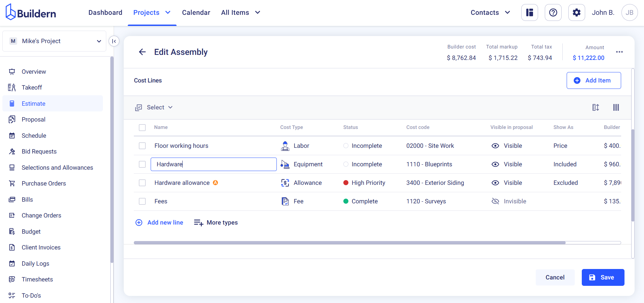Screen dimensions: 644x303
Task: Click the JB user avatar
Action: coord(630,12)
